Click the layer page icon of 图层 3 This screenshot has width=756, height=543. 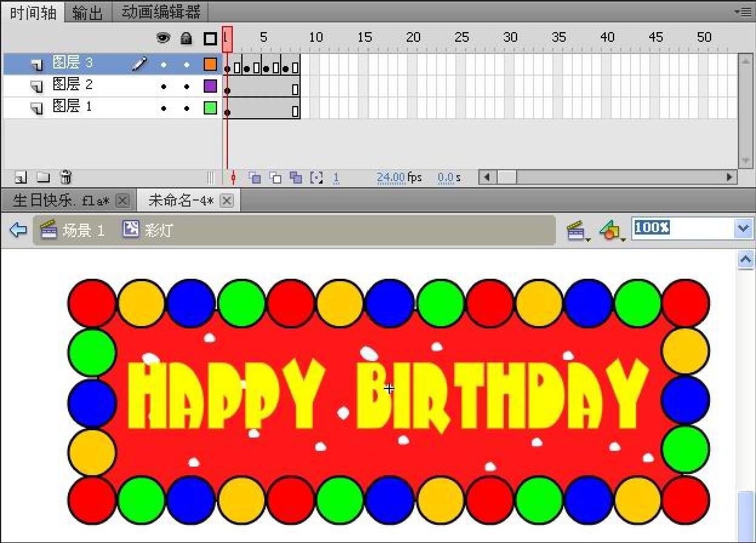[x=38, y=65]
